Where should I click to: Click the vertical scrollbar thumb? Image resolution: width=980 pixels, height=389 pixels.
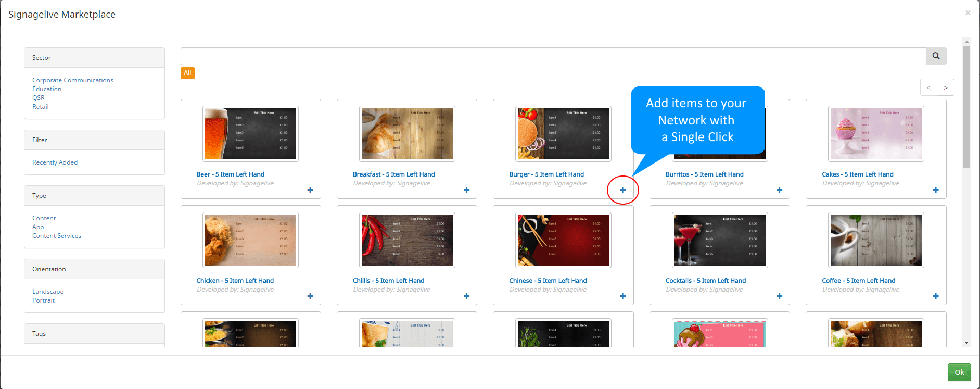pos(967,107)
